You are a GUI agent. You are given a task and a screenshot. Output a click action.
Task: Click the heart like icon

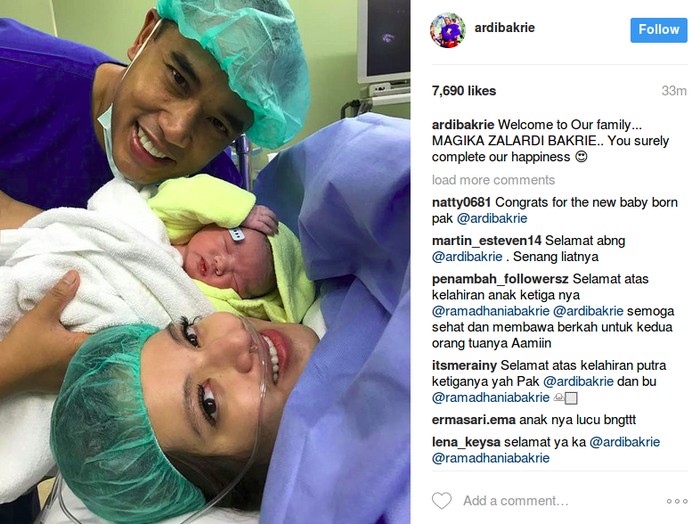pyautogui.click(x=442, y=500)
